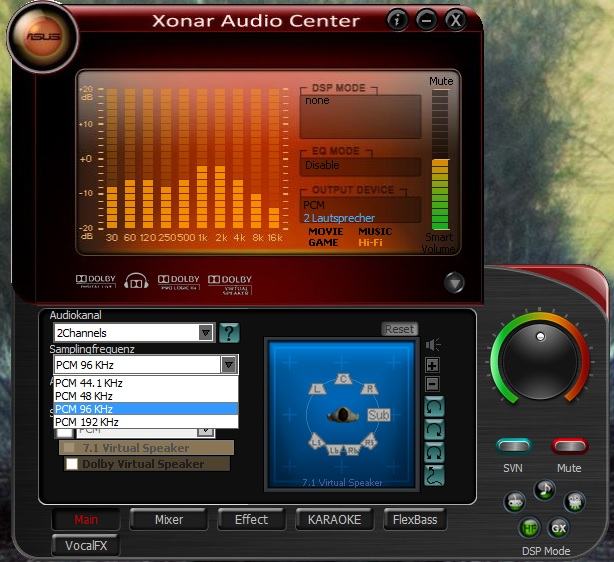Image resolution: width=614 pixels, height=562 pixels.
Task: Click the third rotate arrow icon
Action: coord(434,452)
